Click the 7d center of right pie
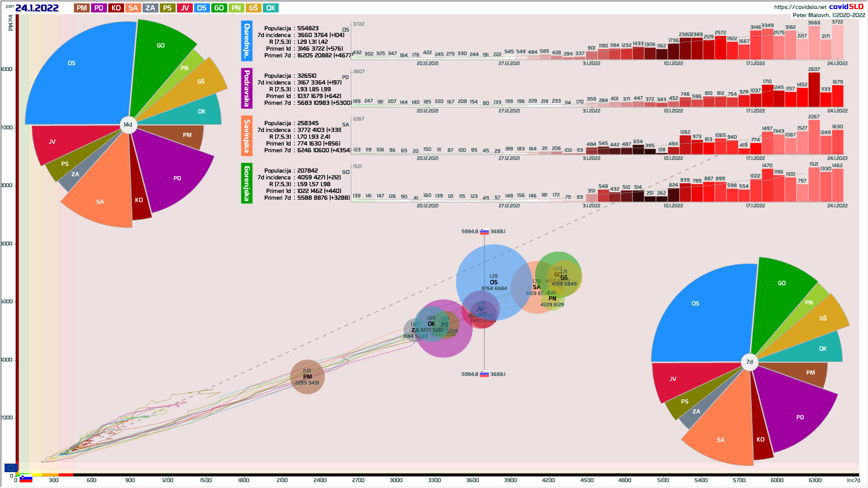Image resolution: width=868 pixels, height=488 pixels. 750,362
